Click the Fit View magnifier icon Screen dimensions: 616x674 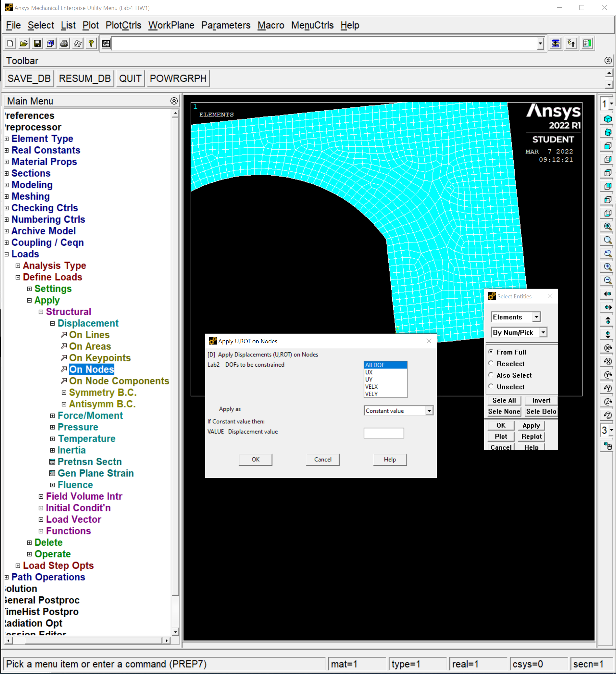[608, 226]
